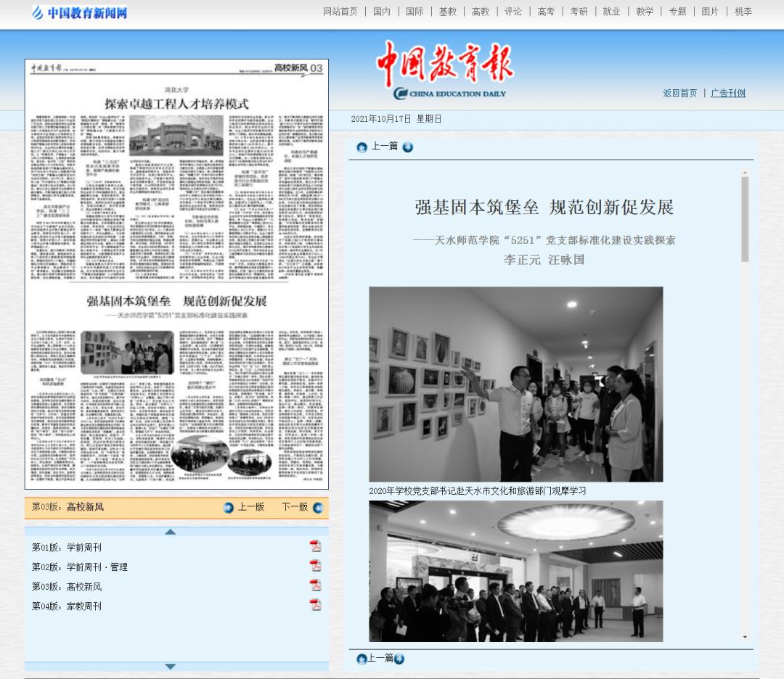Open the 国内 navigation item
This screenshot has width=784, height=679.
tap(382, 12)
